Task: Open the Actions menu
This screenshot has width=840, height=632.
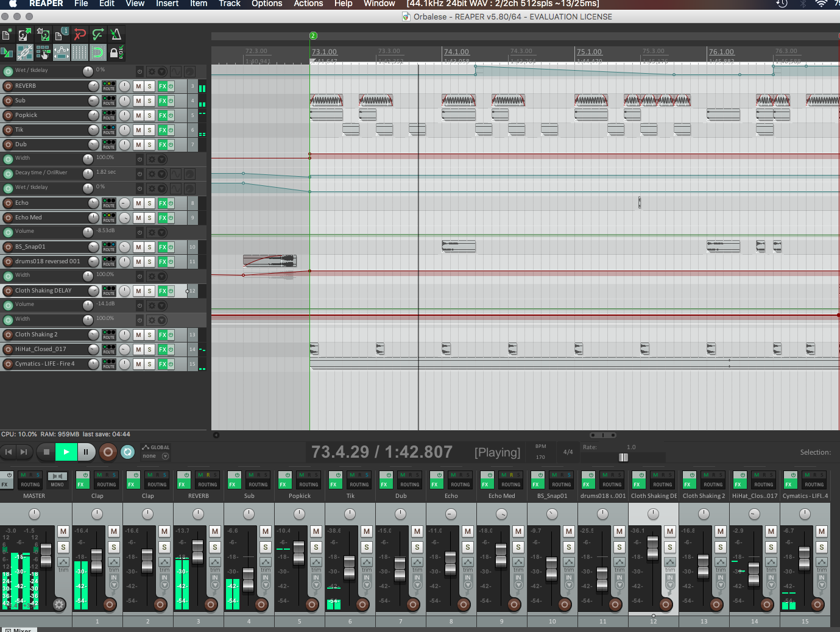Action: 308,4
